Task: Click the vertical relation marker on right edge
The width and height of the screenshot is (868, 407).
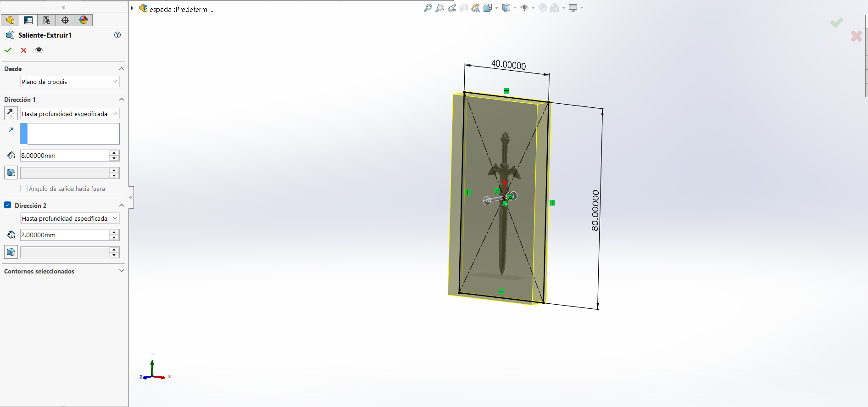Action: tap(552, 202)
